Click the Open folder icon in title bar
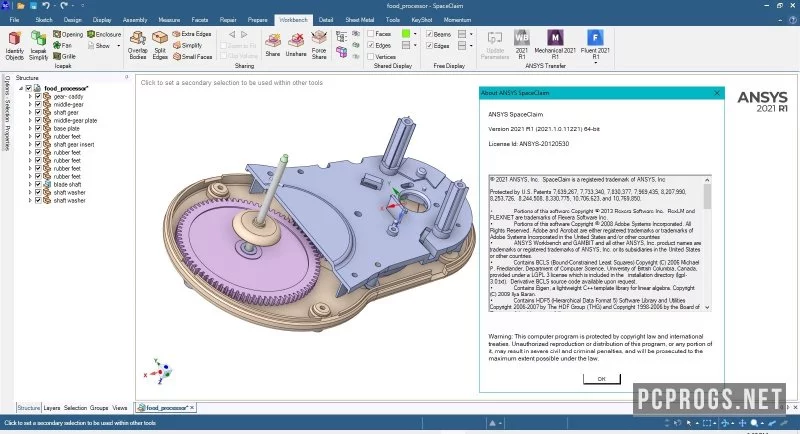Screen dimensions: 800x434 pyautogui.click(x=21, y=6)
